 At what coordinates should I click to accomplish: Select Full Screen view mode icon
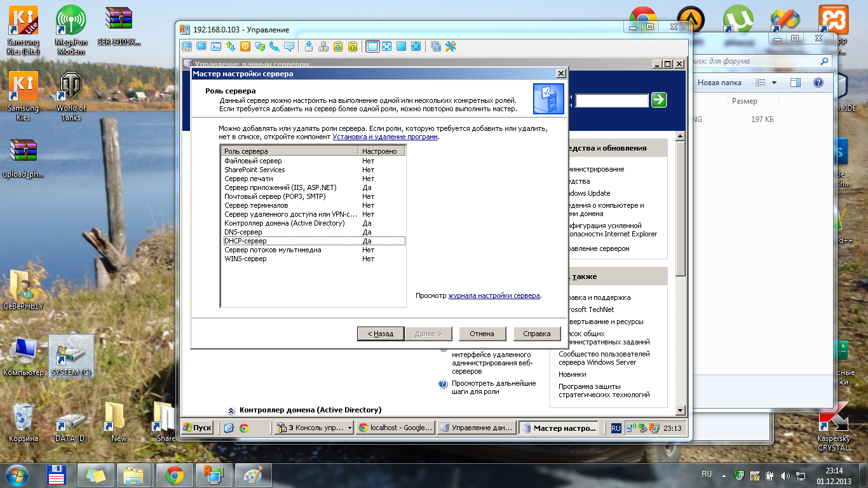click(x=402, y=46)
